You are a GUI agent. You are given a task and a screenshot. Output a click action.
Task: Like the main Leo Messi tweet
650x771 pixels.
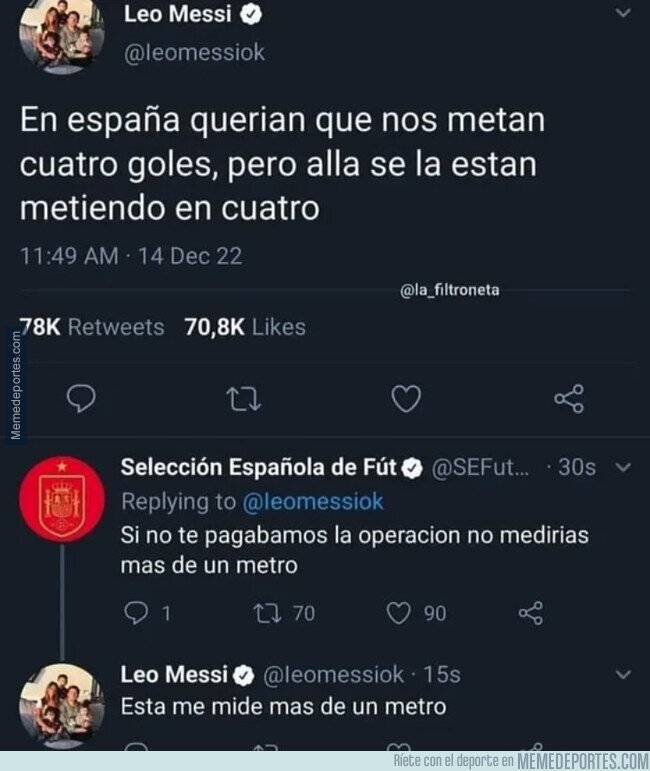[404, 400]
